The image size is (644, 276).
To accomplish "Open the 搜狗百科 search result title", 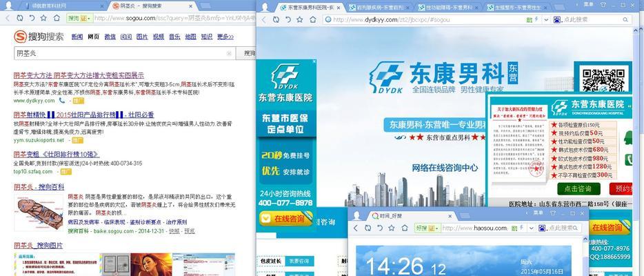I will pyautogui.click(x=39, y=187).
